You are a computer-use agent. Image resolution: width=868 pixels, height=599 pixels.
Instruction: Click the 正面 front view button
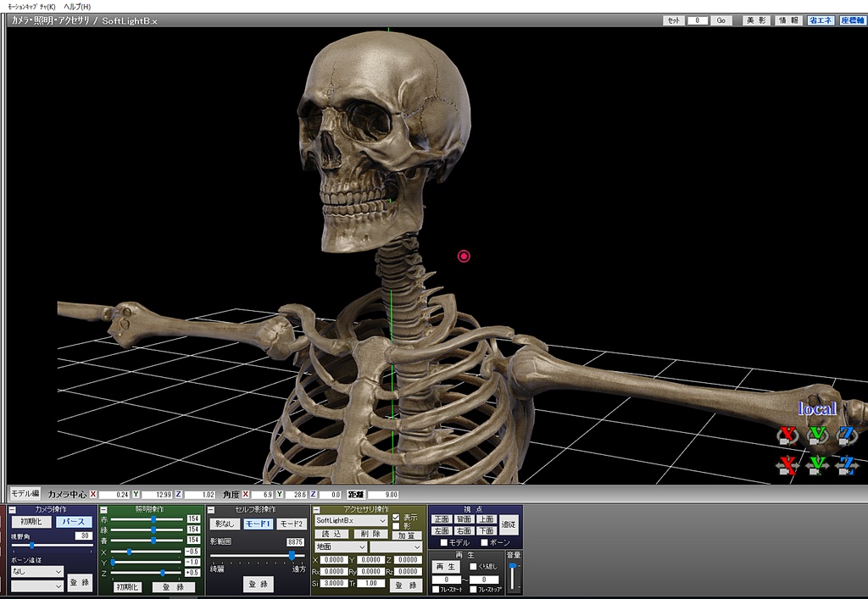click(x=442, y=519)
